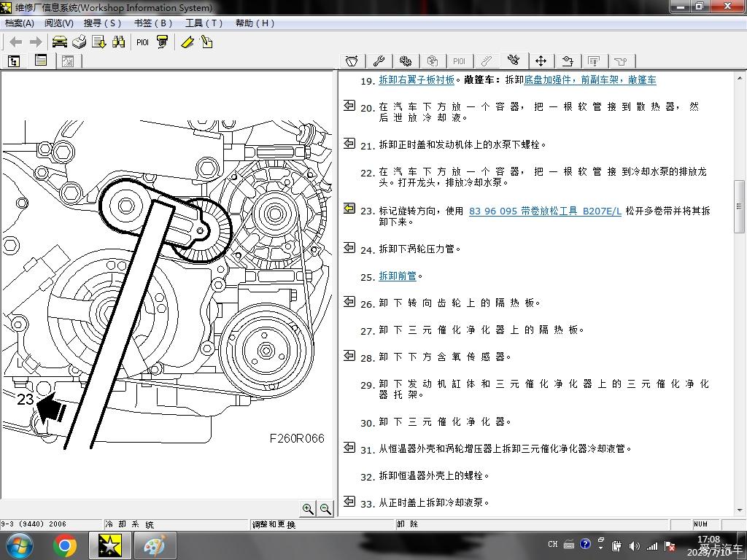Follow the 拆卸前管 link in step 25
Image resolution: width=747 pixels, height=560 pixels.
(398, 276)
